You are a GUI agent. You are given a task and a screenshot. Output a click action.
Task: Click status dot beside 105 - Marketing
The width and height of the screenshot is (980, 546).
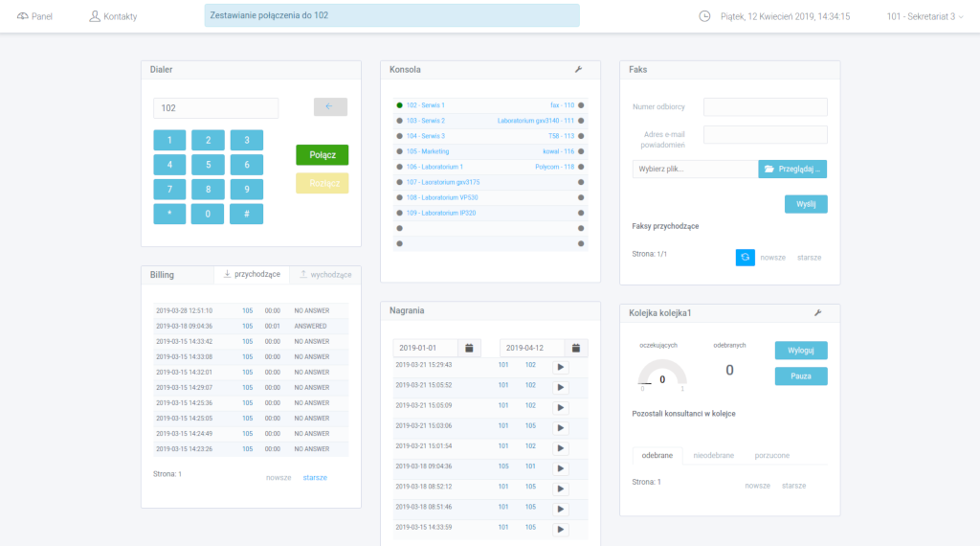399,151
